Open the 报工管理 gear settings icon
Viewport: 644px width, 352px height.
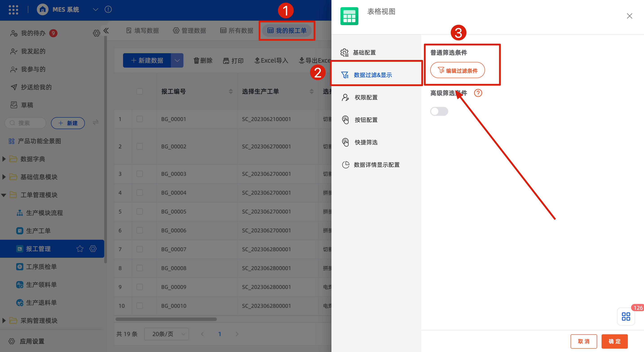(93, 249)
